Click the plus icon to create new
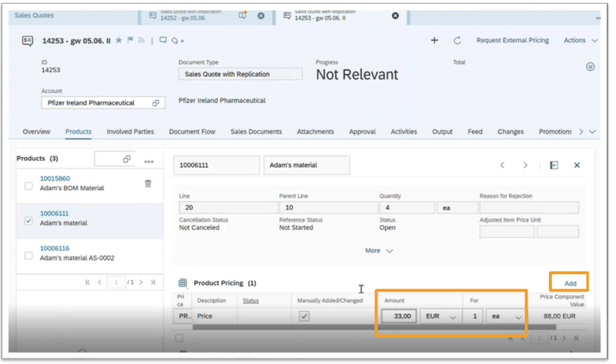The width and height of the screenshot is (616, 364). coord(434,41)
